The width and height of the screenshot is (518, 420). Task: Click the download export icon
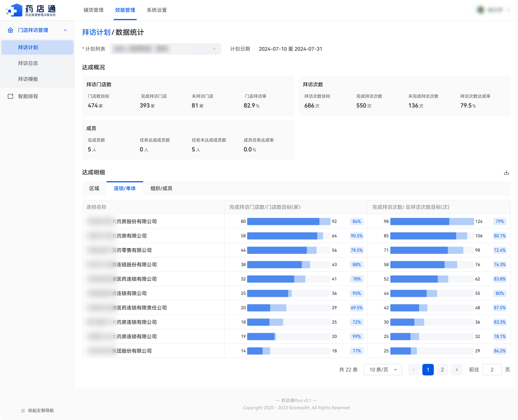[x=506, y=173]
